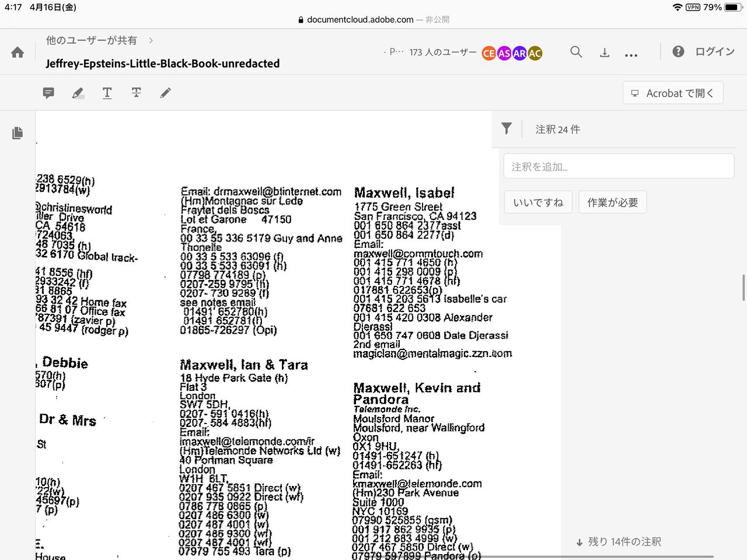Click the document title Jeffrey-Epsteins-Little-Black-Book-unredacted
Screen dimensions: 747x560
point(163,63)
